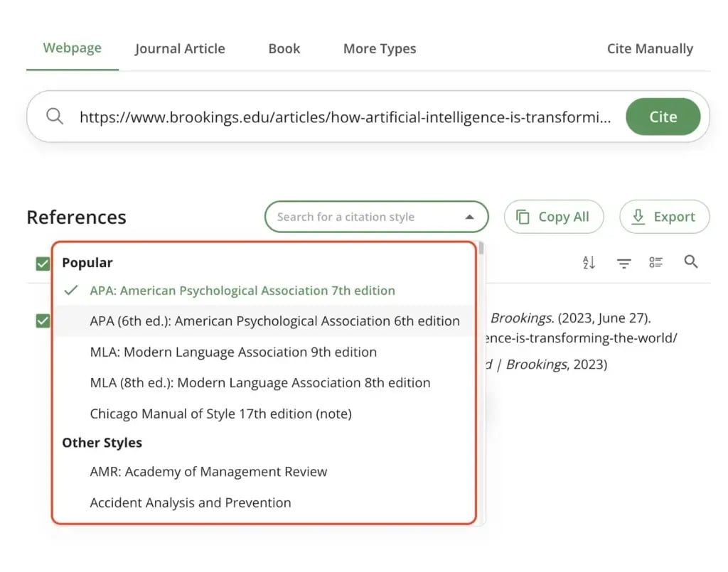
Task: Click the Export button
Action: point(664,217)
